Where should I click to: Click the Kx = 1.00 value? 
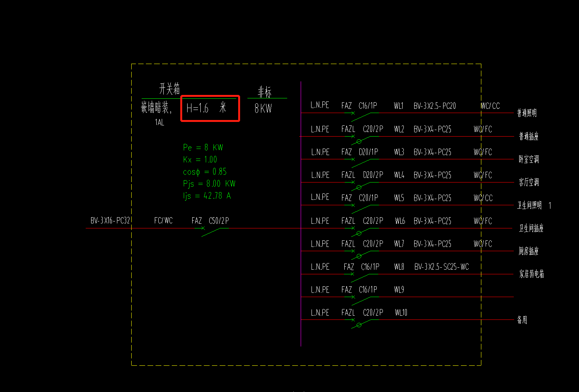click(x=200, y=159)
